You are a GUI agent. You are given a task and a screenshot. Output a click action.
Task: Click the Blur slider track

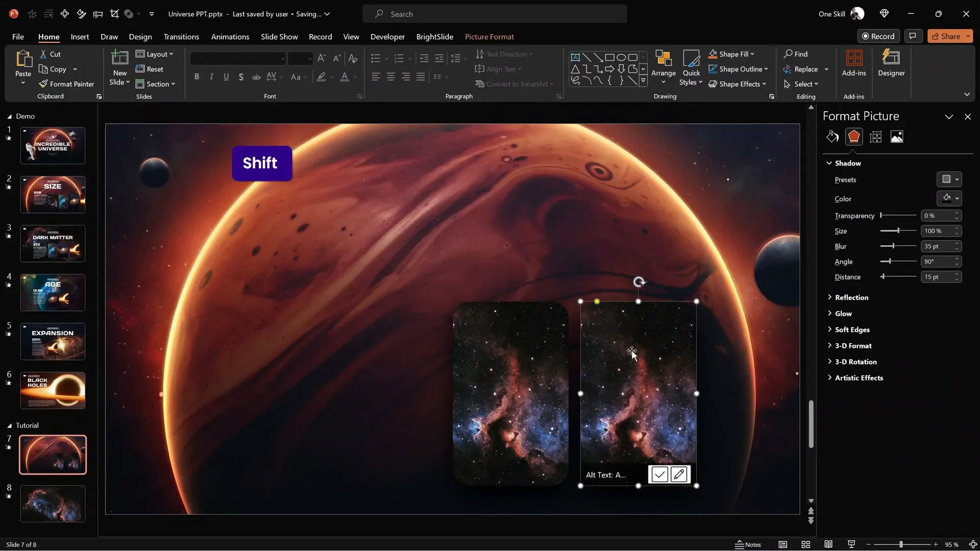[x=898, y=246]
